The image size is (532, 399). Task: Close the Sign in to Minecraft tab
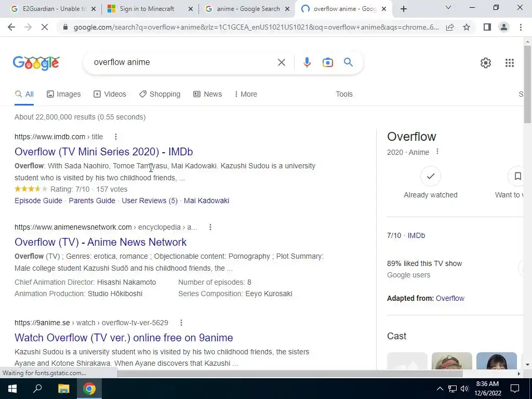[190, 9]
